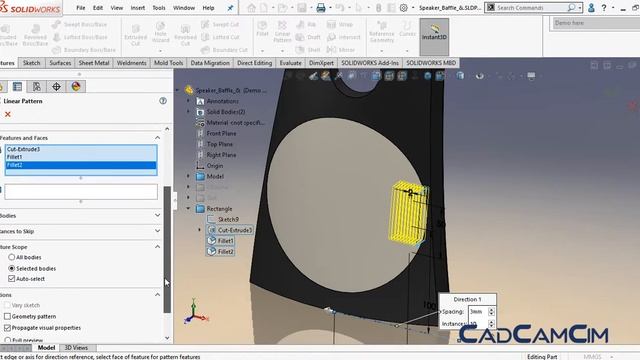Image resolution: width=640 pixels, height=360 pixels.
Task: Click the Faces to Pattern selection box
Action: click(81, 191)
